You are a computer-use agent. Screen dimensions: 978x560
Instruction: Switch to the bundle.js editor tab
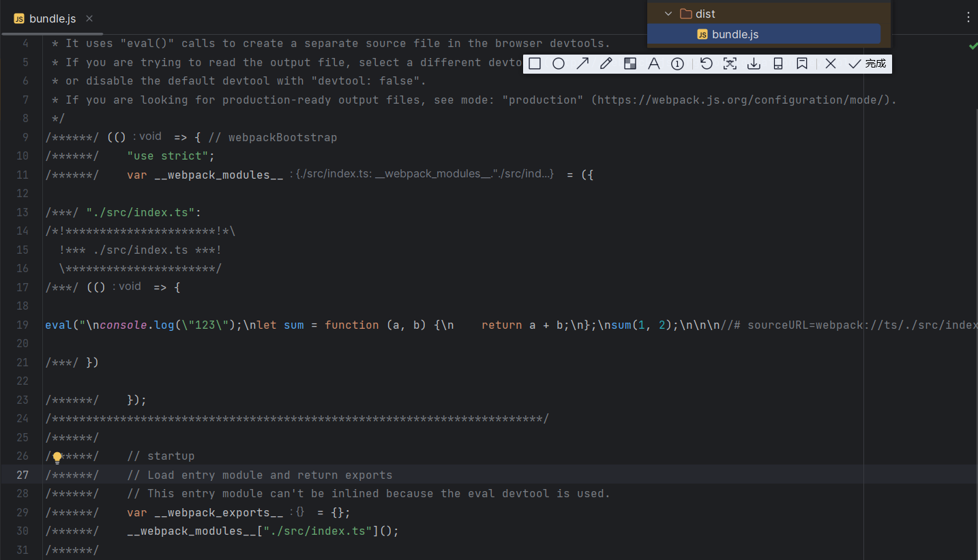pos(53,18)
